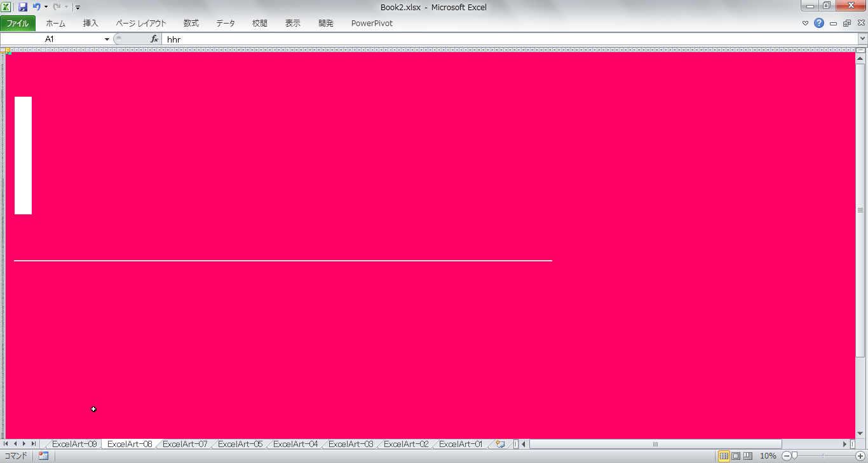Switch to the 挿入 ribbon tab

click(91, 24)
